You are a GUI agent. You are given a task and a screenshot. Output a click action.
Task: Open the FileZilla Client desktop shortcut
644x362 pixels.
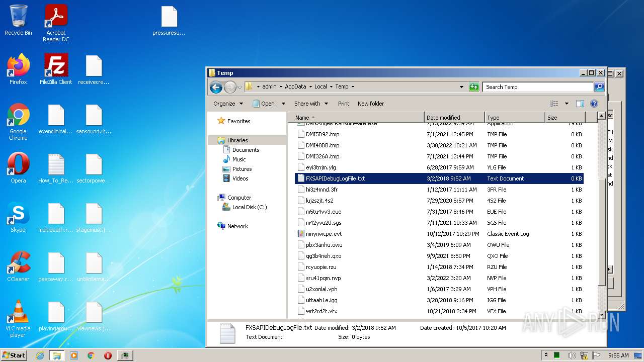pyautogui.click(x=56, y=69)
